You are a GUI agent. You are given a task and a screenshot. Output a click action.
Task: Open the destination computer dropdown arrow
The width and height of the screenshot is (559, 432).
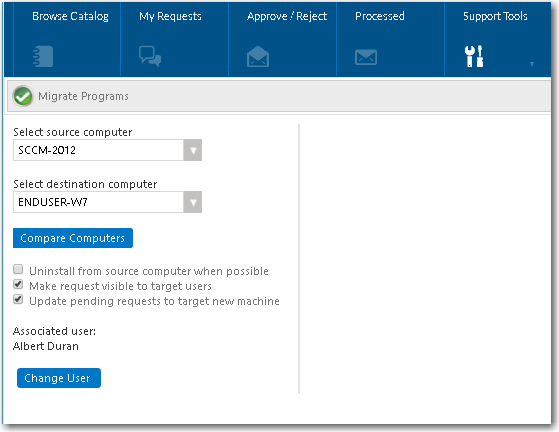(x=193, y=202)
